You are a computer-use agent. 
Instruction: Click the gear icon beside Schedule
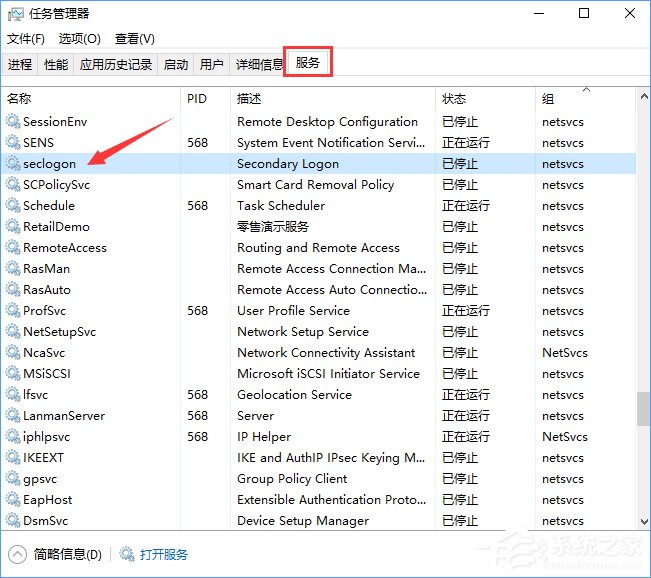tap(13, 206)
